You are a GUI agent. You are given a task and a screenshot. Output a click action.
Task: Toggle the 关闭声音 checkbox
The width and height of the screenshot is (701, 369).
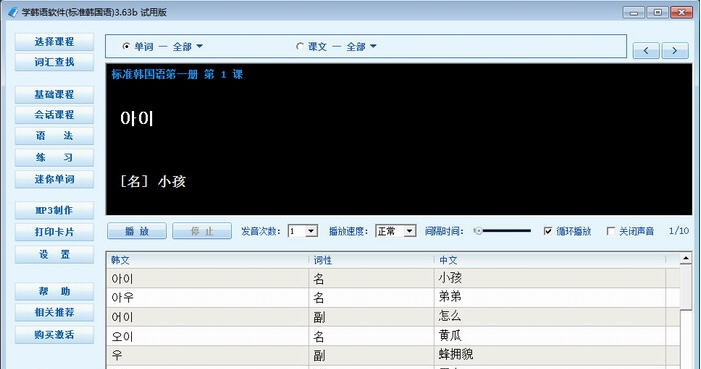[x=611, y=231]
